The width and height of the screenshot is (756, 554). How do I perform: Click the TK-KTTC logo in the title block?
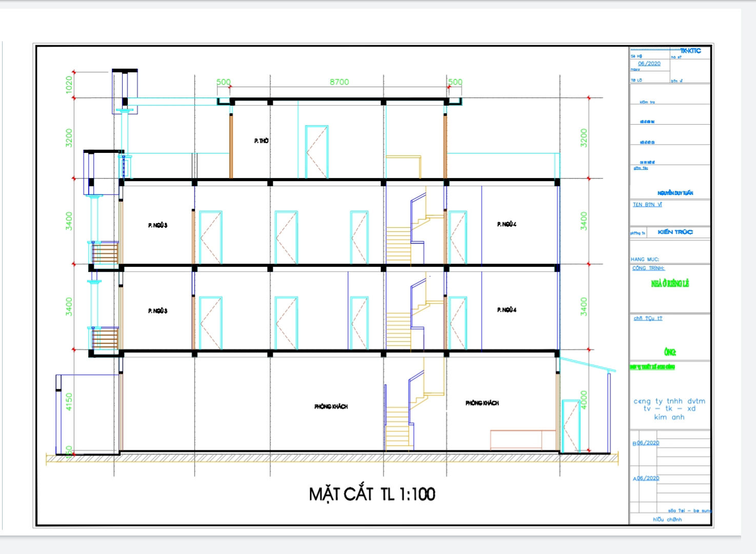point(692,50)
